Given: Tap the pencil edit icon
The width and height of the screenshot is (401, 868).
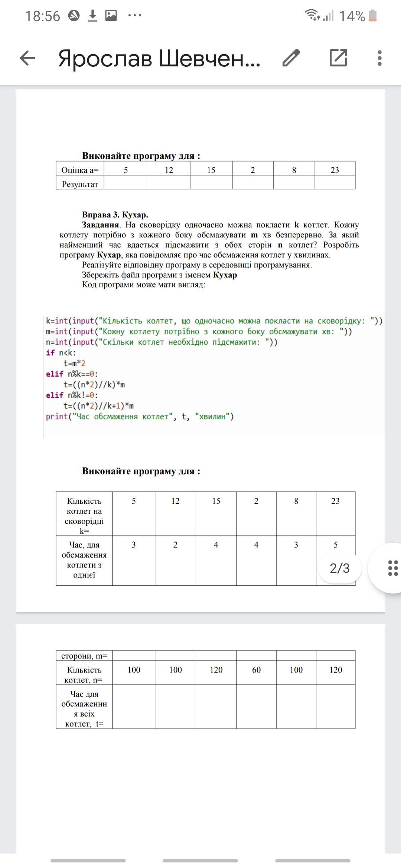Looking at the screenshot, I should [x=291, y=58].
